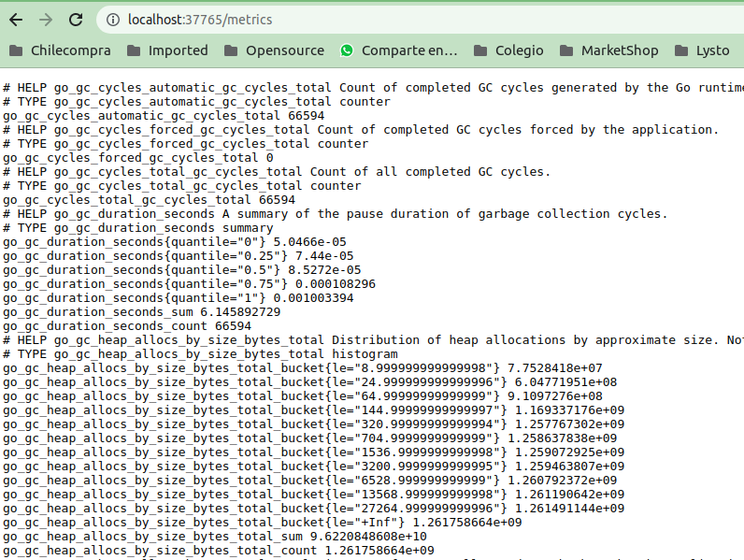Click the go_gc_duration_seconds_sum metric line
Viewport: 744px width, 560px height.
pos(141,312)
